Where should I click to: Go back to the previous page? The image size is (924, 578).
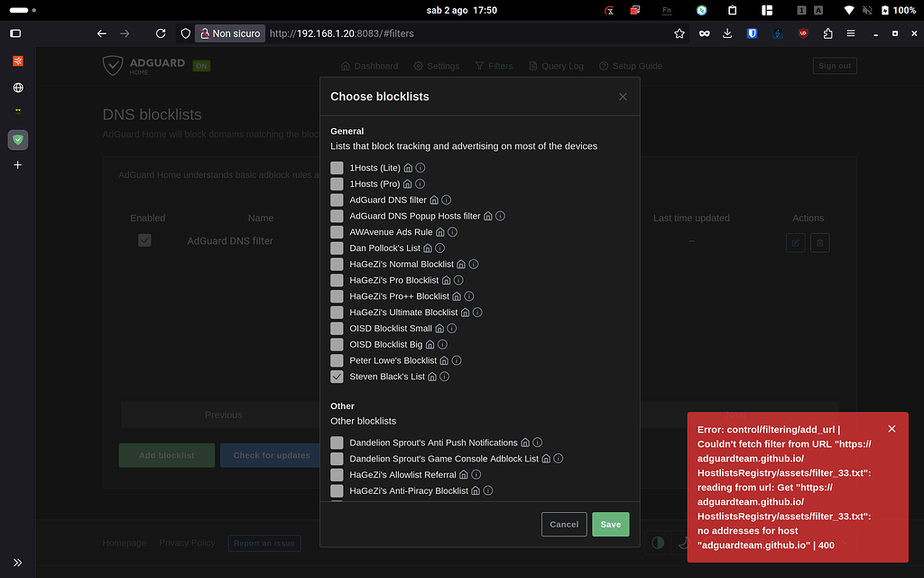pos(101,33)
